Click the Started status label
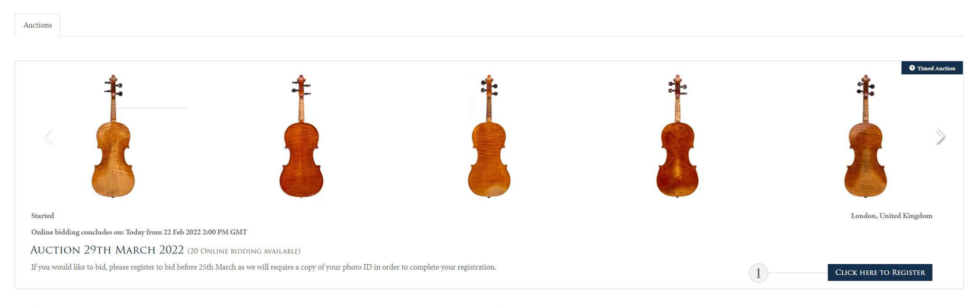Viewport: 980px width, 306px height. coord(42,216)
